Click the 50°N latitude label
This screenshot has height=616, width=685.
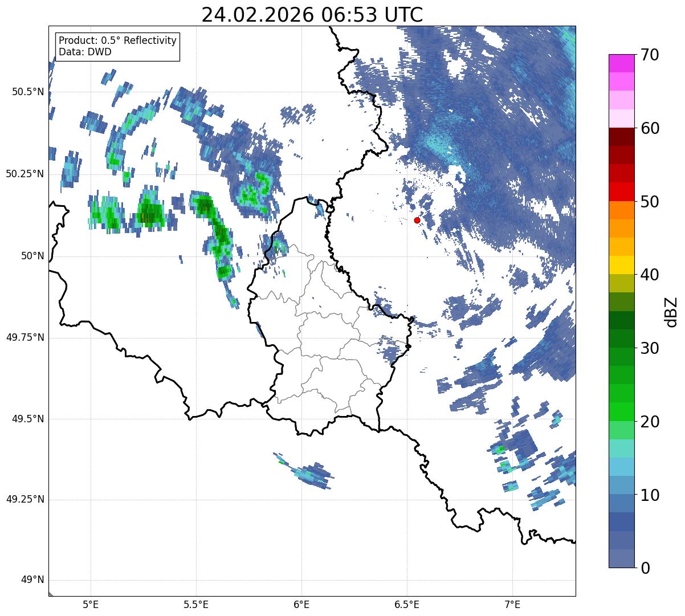tap(32, 256)
